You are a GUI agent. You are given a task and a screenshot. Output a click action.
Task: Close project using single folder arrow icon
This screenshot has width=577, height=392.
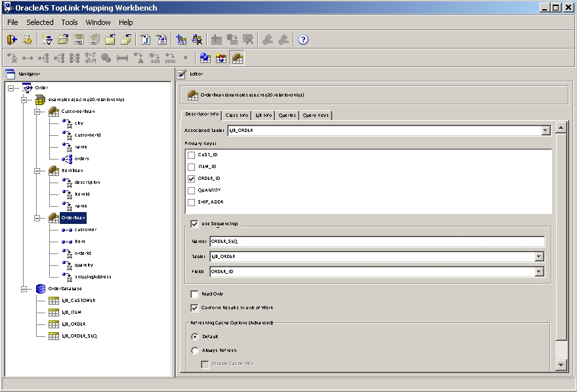coord(110,39)
